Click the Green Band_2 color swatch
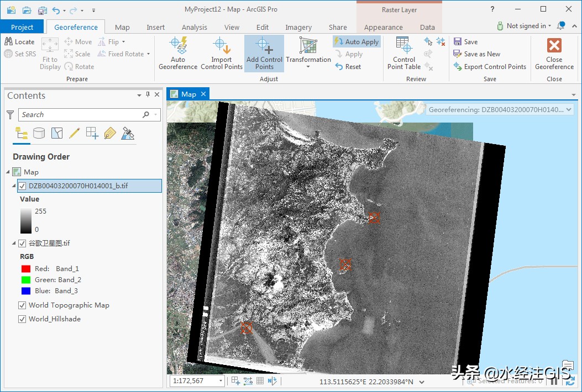This screenshot has width=582, height=392. 26,280
